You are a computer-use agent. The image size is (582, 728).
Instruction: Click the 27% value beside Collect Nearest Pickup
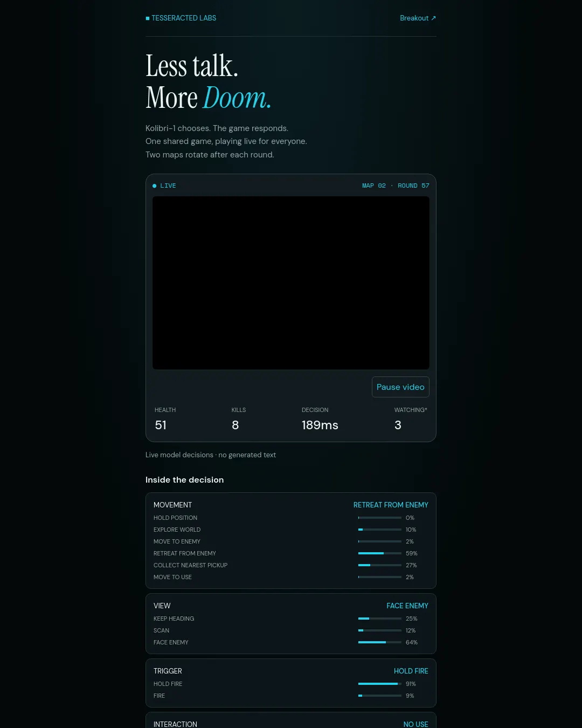pos(411,565)
